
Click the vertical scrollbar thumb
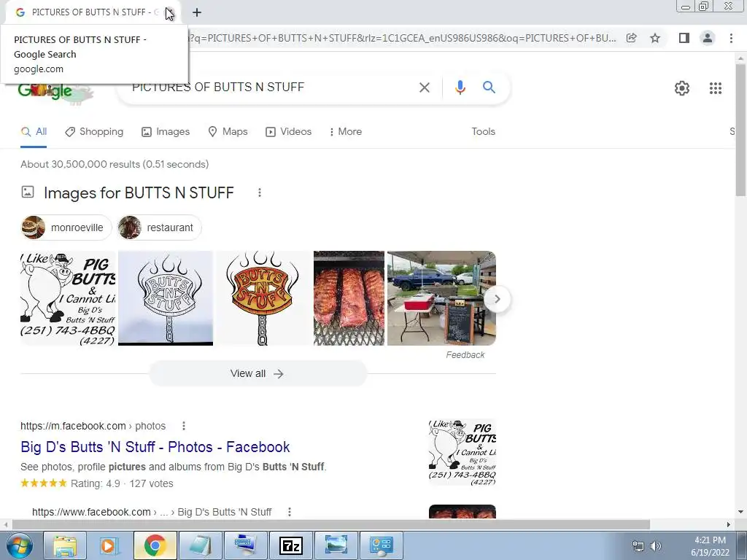click(x=740, y=130)
